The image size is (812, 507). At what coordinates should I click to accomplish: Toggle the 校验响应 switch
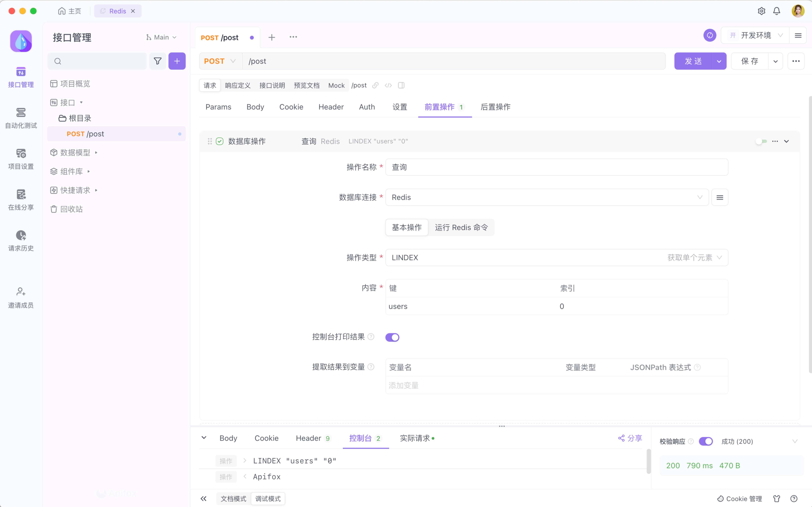pos(705,441)
